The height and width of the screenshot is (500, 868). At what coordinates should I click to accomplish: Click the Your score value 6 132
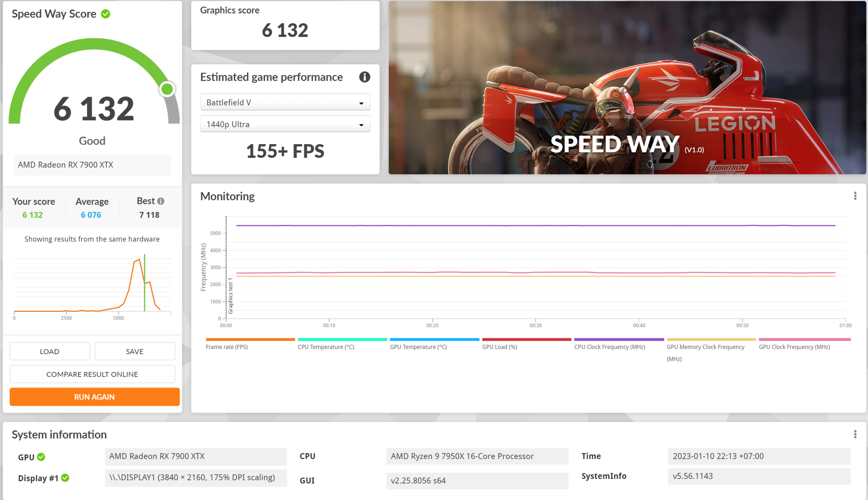tap(33, 215)
